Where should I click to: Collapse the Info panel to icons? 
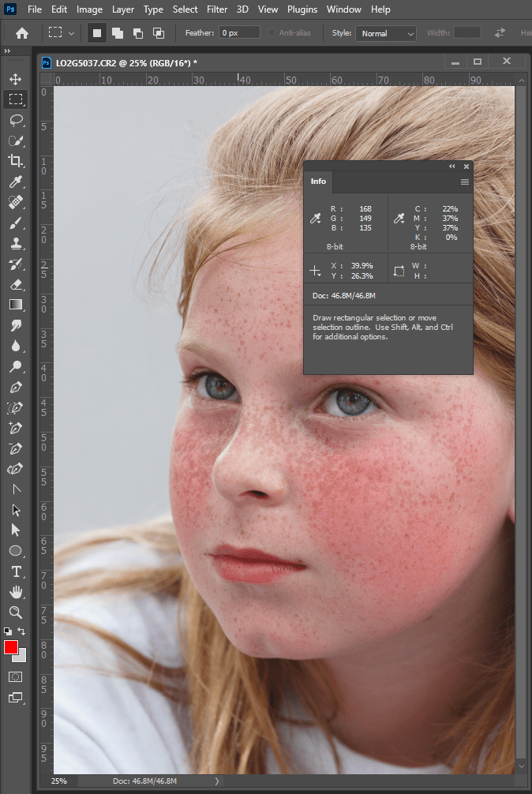(x=452, y=166)
